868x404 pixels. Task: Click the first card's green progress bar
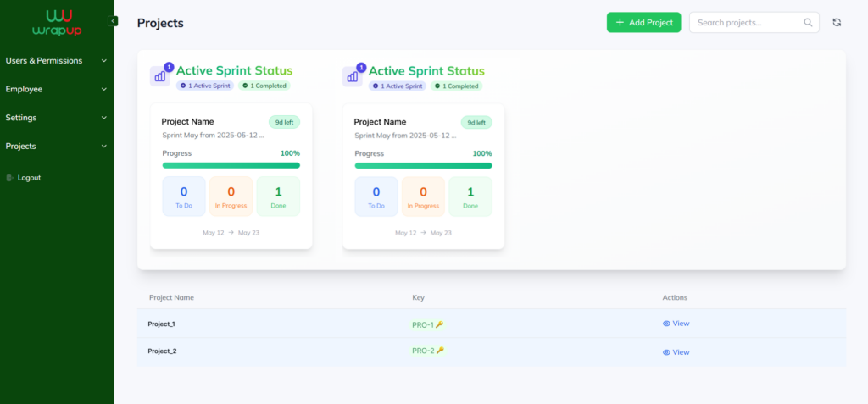[231, 165]
